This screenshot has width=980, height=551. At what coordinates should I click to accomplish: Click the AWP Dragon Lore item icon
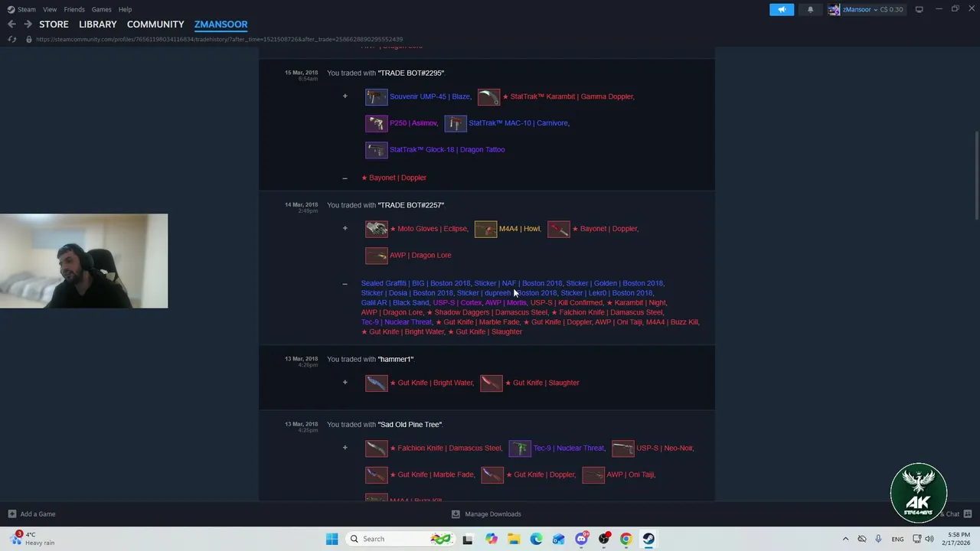click(x=376, y=255)
